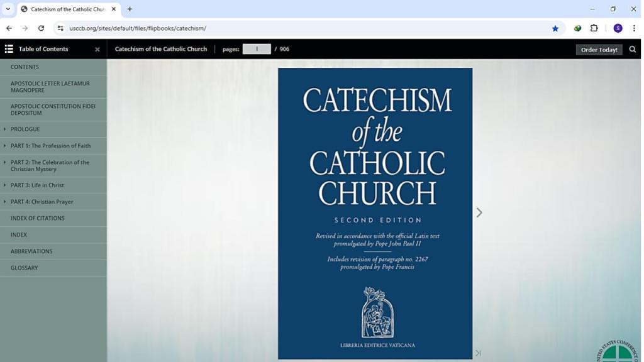
Task: Select GLOSSARY in the contents list
Action: pyautogui.click(x=24, y=268)
